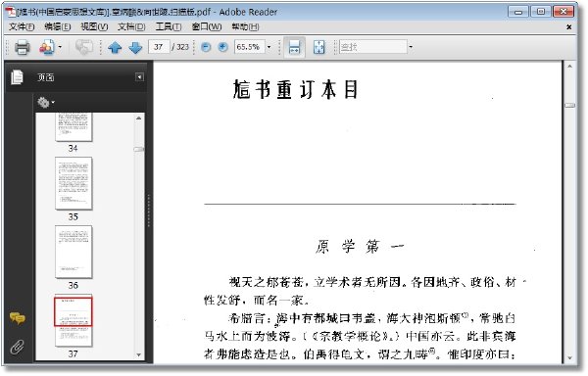Open the 窗口(W) menu
Screen dimensions: 588x376
pos(206,27)
